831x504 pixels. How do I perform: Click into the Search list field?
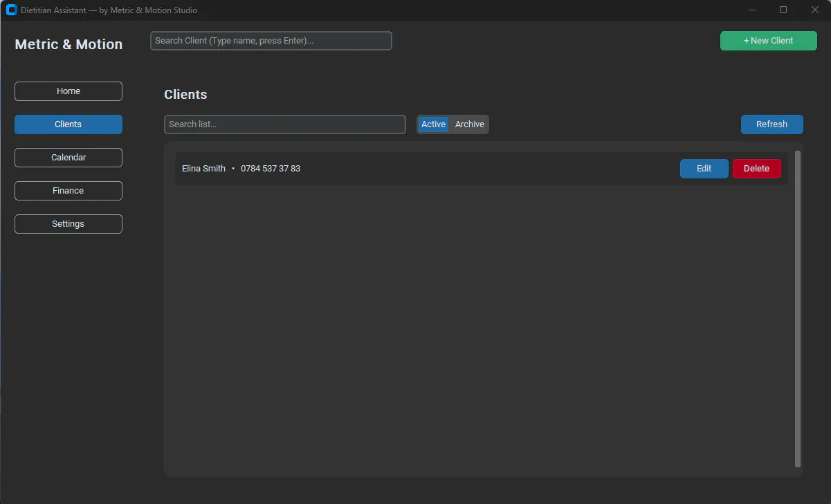[285, 124]
